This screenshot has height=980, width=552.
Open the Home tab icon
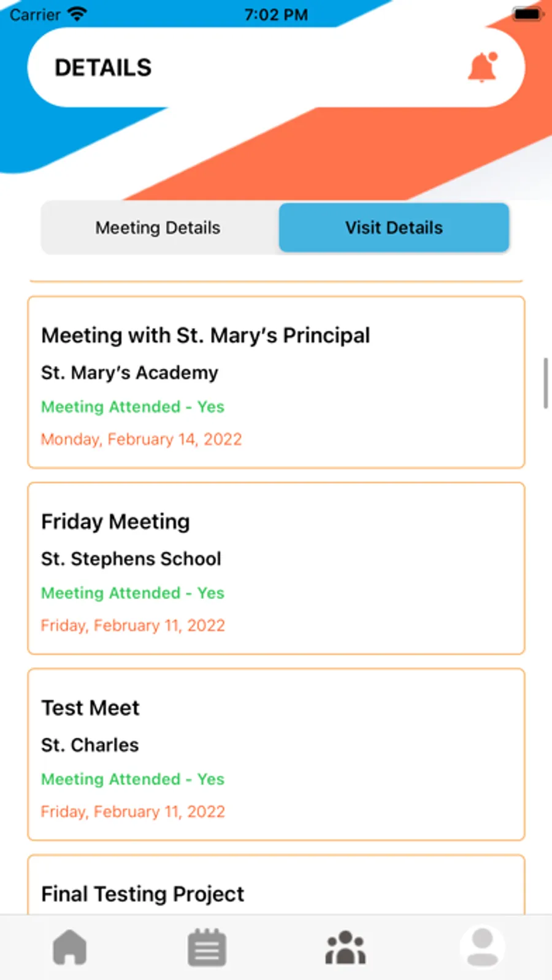70,947
